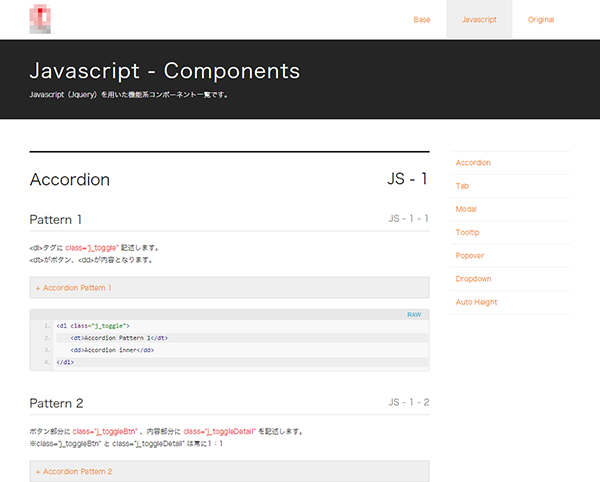The width and height of the screenshot is (600, 482).
Task: Open the Auto Height sidebar link
Action: 476,302
